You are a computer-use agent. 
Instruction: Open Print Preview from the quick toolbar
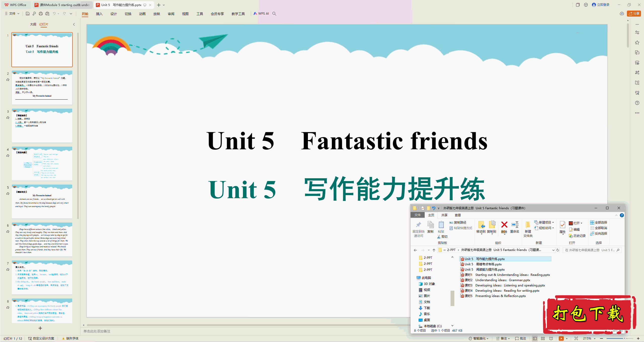47,14
